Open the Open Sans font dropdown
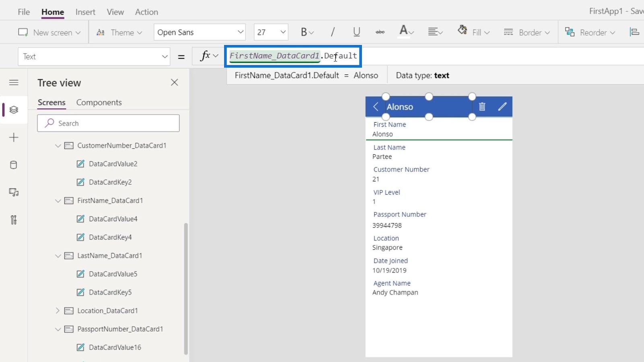The width and height of the screenshot is (644, 362). click(200, 32)
